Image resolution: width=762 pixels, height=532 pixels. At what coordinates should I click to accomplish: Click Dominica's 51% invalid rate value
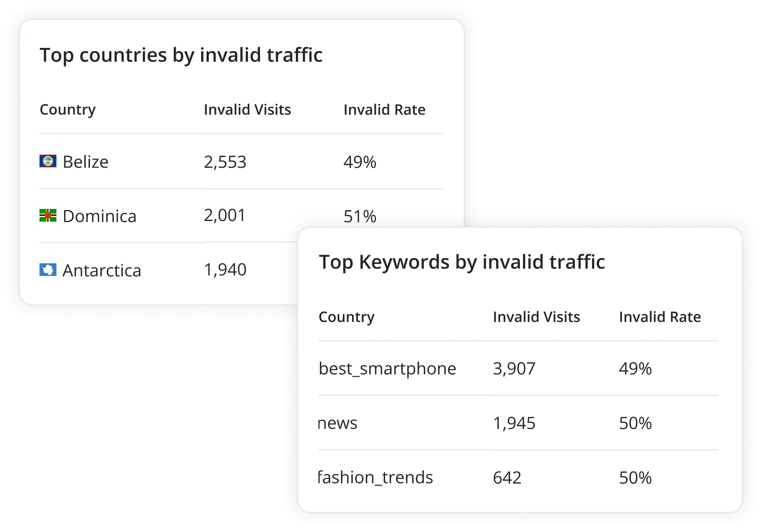[x=360, y=216]
